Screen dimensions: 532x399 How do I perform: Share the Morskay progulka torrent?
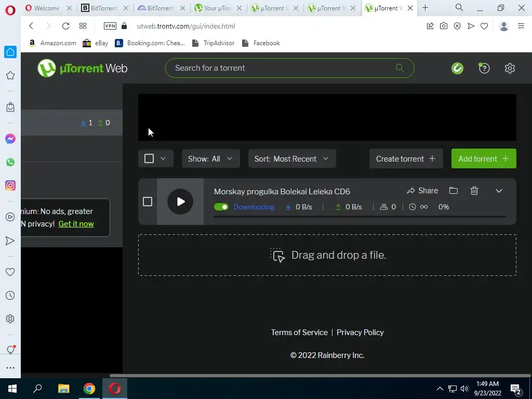(x=422, y=191)
